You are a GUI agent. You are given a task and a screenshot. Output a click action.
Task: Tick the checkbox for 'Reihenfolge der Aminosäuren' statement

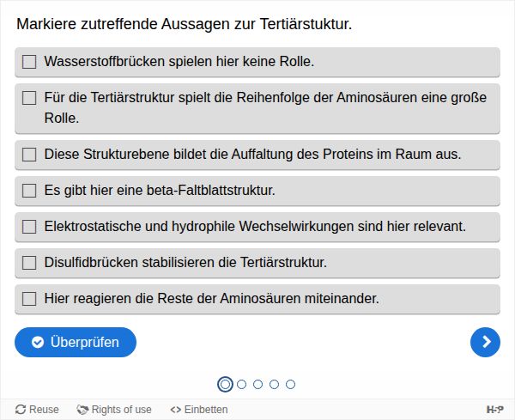[29, 98]
